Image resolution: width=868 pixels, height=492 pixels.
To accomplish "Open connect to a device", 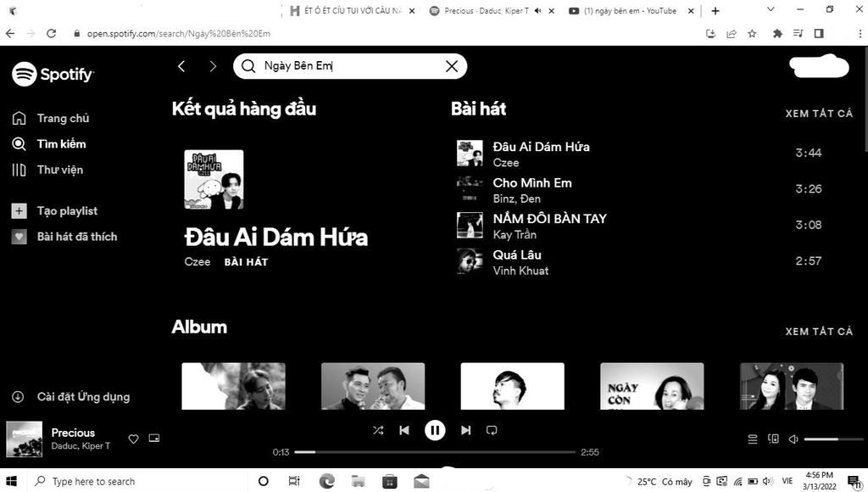I will click(773, 439).
